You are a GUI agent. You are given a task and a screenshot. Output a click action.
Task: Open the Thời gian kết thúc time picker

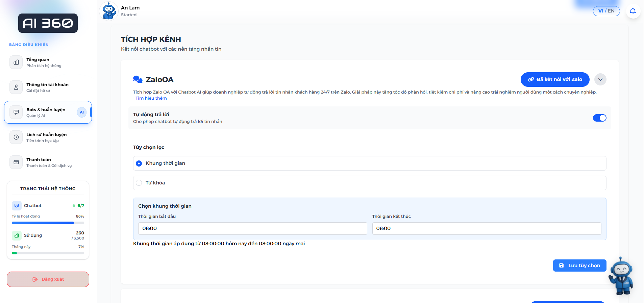point(486,228)
